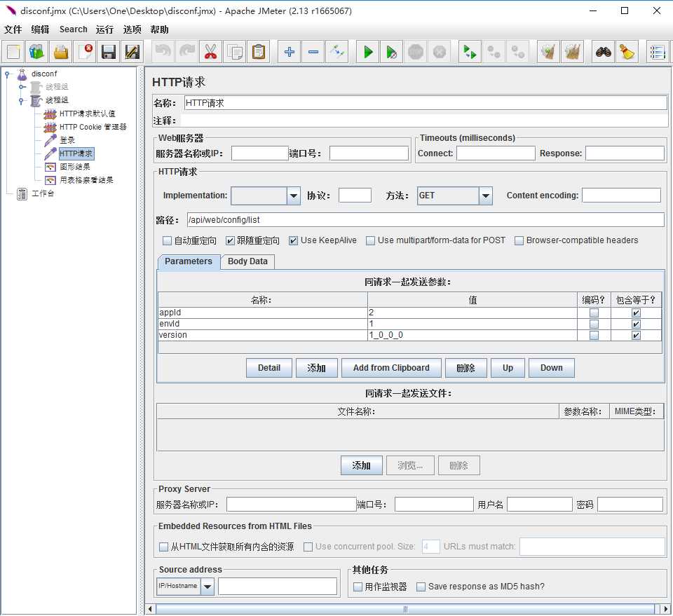Enable Use multipart/form-data for POST
Image resolution: width=673 pixels, height=616 pixels.
click(x=370, y=240)
